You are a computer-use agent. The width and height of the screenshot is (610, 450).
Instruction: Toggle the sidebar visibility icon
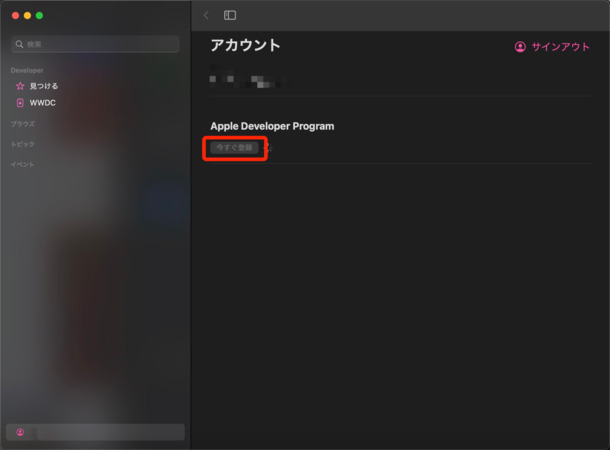[230, 16]
